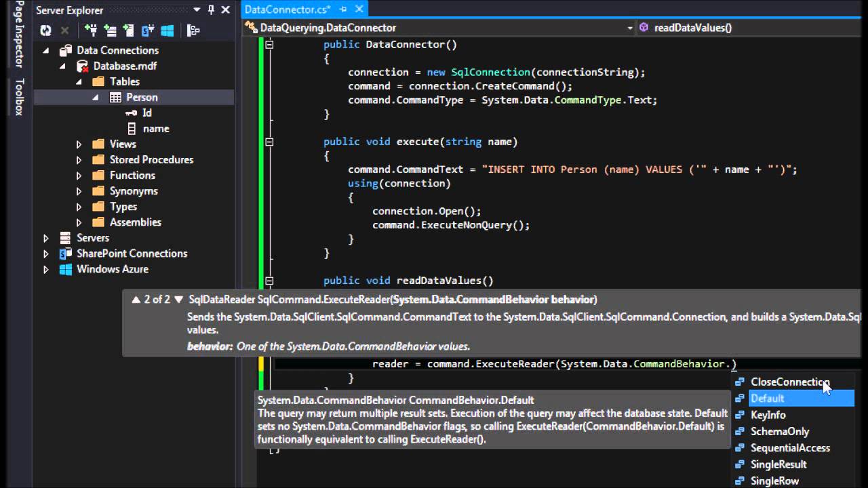The image size is (868, 488).
Task: Select the Database.mdf node
Action: click(125, 66)
